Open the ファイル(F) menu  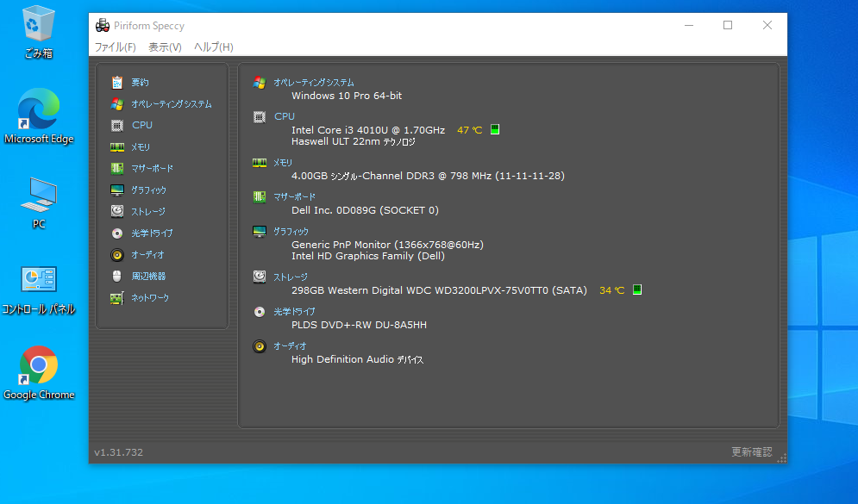point(115,47)
